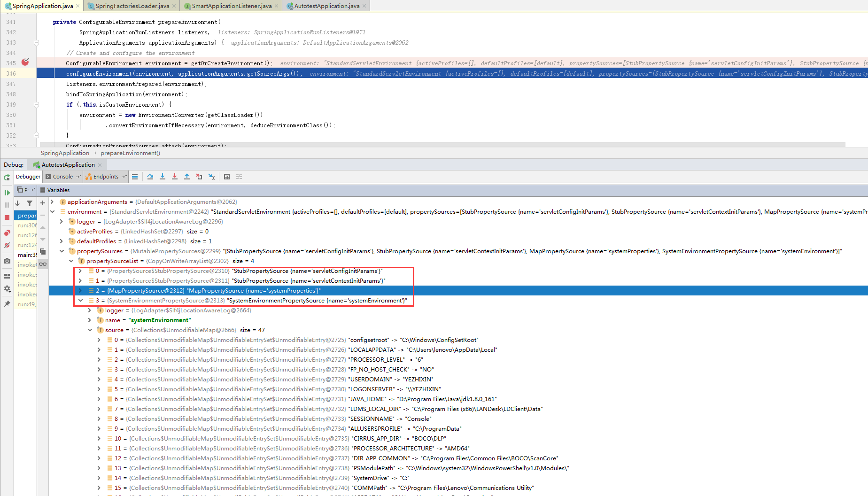Expand the logger node under systemEnvironment
Image resolution: width=868 pixels, height=496 pixels.
89,310
